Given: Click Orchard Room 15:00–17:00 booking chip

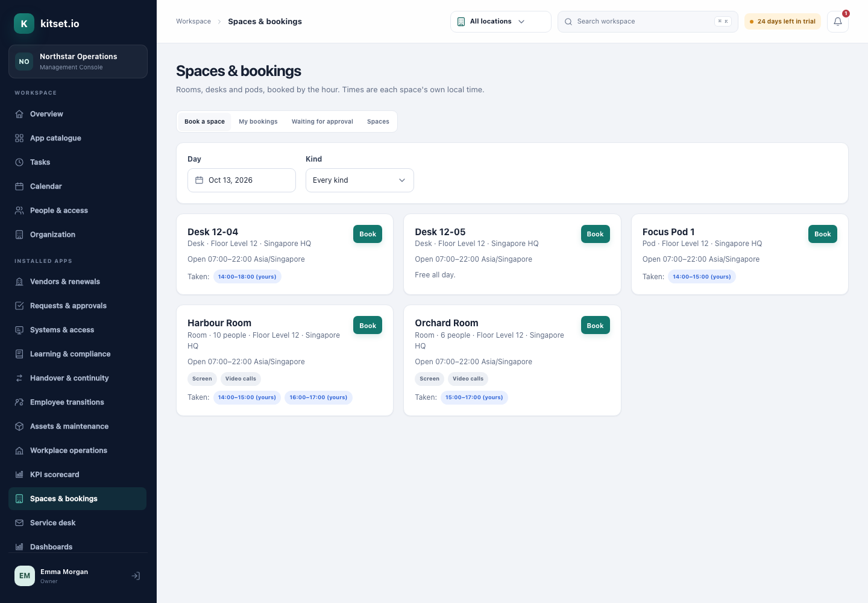Looking at the screenshot, I should [474, 397].
